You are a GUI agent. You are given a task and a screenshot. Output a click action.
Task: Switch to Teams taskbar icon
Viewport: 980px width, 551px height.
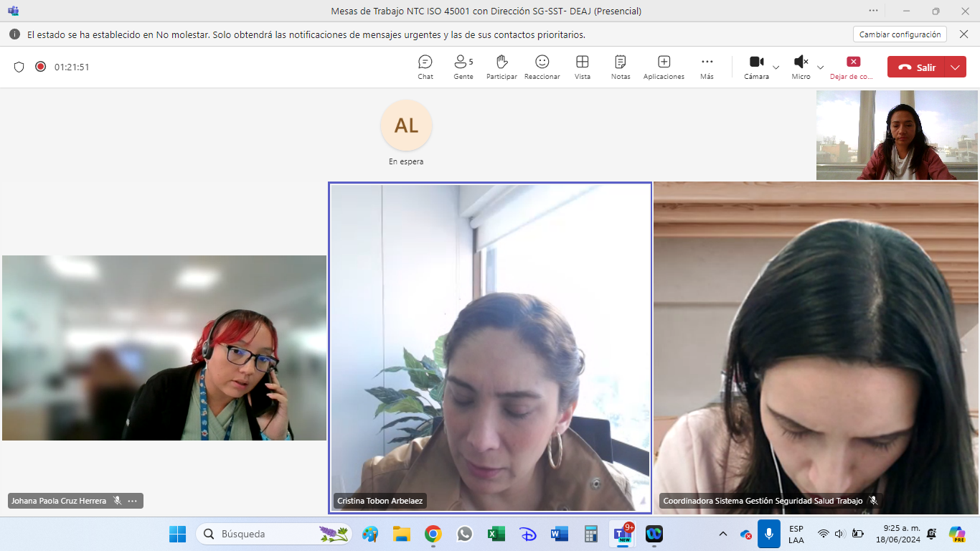623,534
